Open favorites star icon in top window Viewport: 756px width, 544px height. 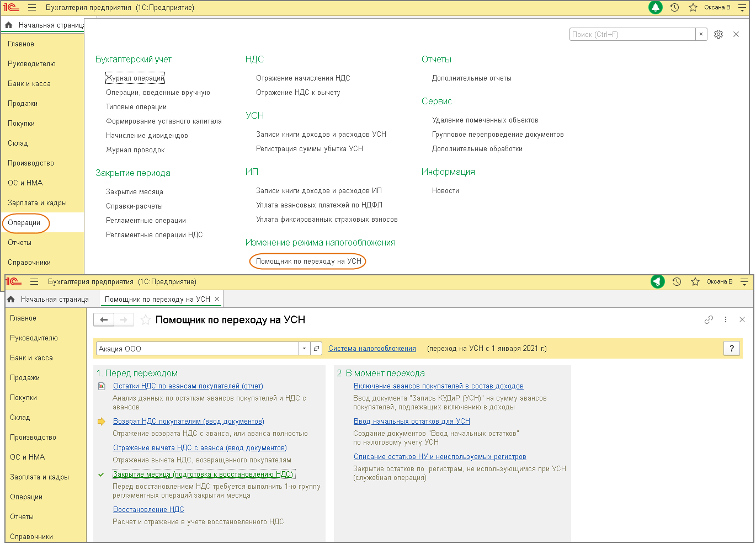point(693,8)
